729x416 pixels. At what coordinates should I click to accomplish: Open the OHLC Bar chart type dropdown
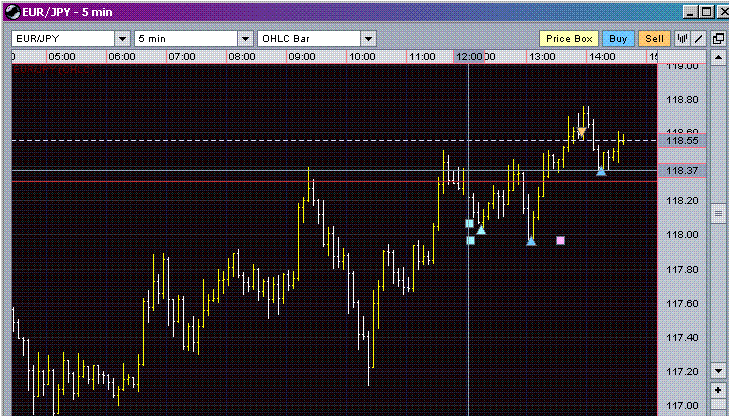pos(368,38)
